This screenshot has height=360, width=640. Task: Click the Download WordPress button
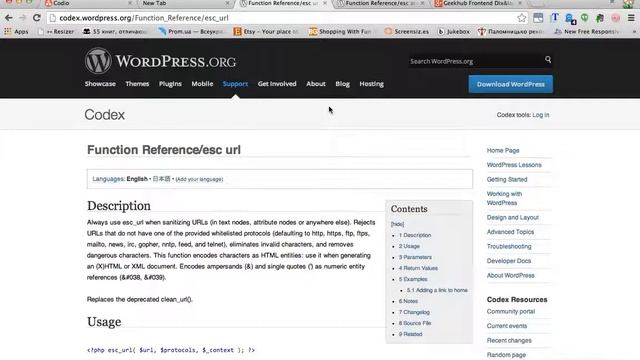(511, 84)
